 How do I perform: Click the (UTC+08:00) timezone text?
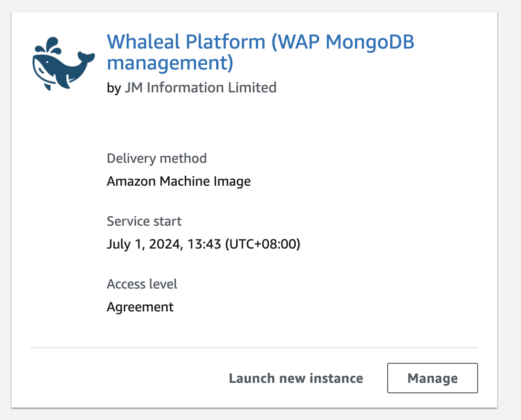(262, 244)
